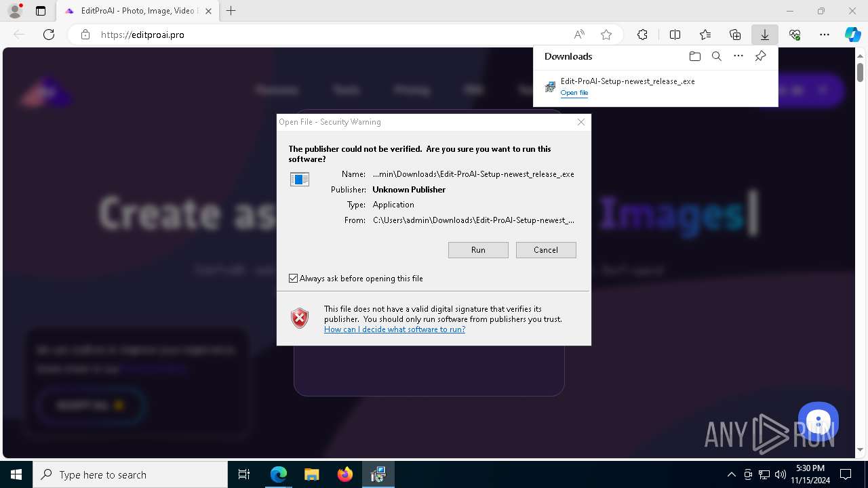Pin the Downloads panel

760,56
